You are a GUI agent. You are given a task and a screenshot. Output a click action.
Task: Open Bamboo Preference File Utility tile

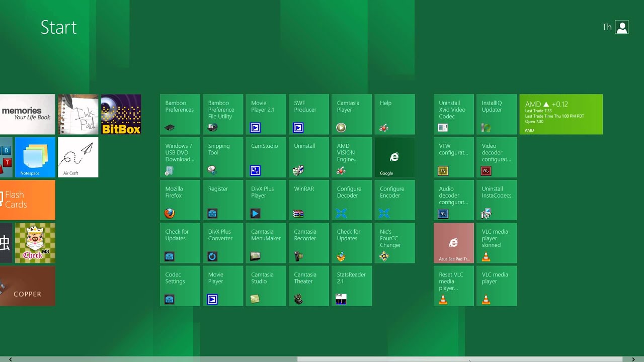click(223, 114)
